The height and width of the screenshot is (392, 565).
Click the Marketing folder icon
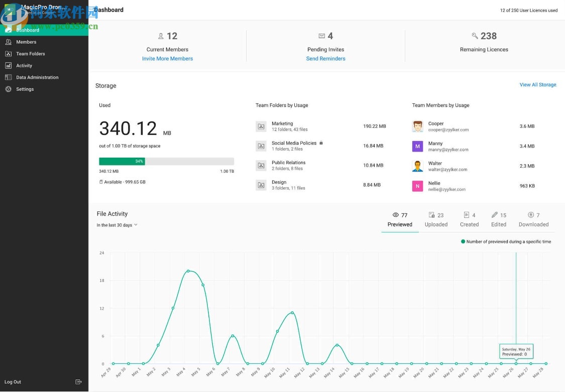[x=261, y=126]
